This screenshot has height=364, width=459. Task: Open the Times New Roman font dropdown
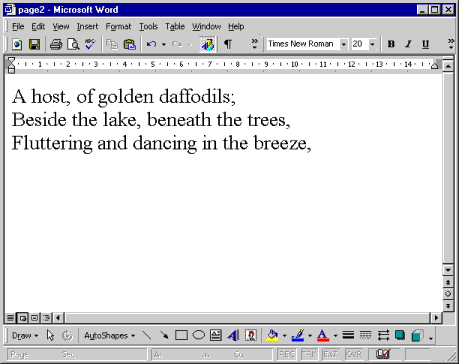tap(343, 44)
